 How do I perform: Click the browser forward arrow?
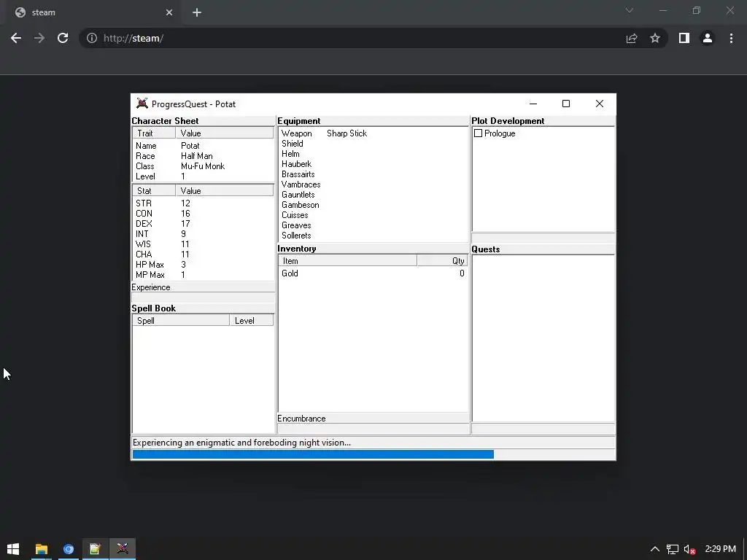click(39, 38)
